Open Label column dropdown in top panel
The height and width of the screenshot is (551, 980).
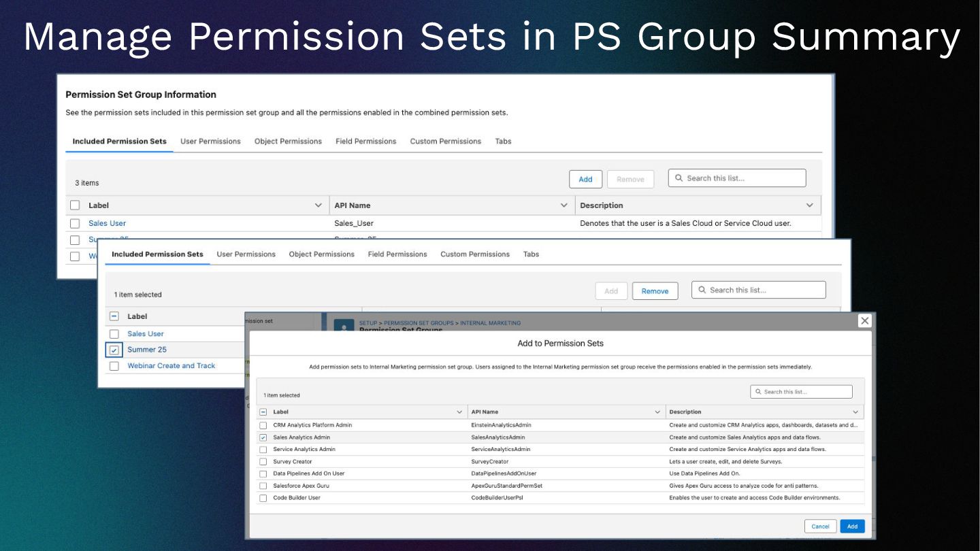(318, 205)
